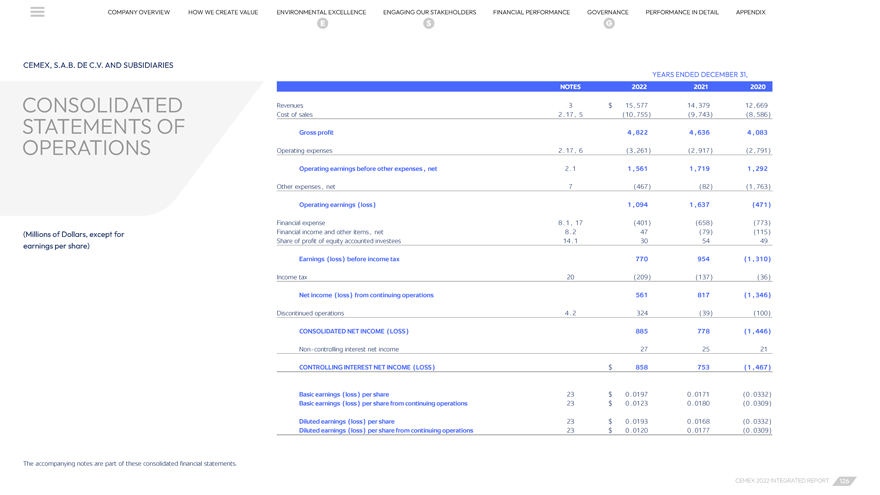Click Diluted earnings (loss) per share label
Image resolution: width=880 pixels, height=495 pixels.
tap(346, 421)
